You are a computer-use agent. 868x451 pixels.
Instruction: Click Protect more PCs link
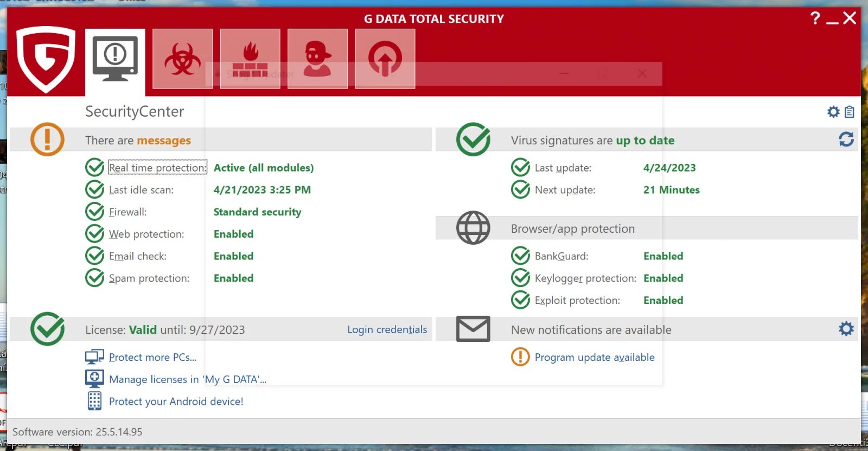pyautogui.click(x=152, y=357)
